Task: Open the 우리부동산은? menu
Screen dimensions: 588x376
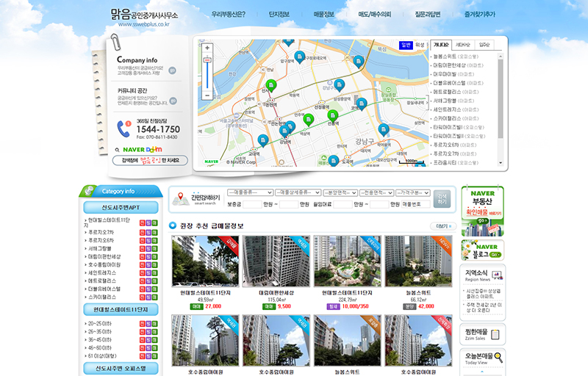Action: (229, 14)
